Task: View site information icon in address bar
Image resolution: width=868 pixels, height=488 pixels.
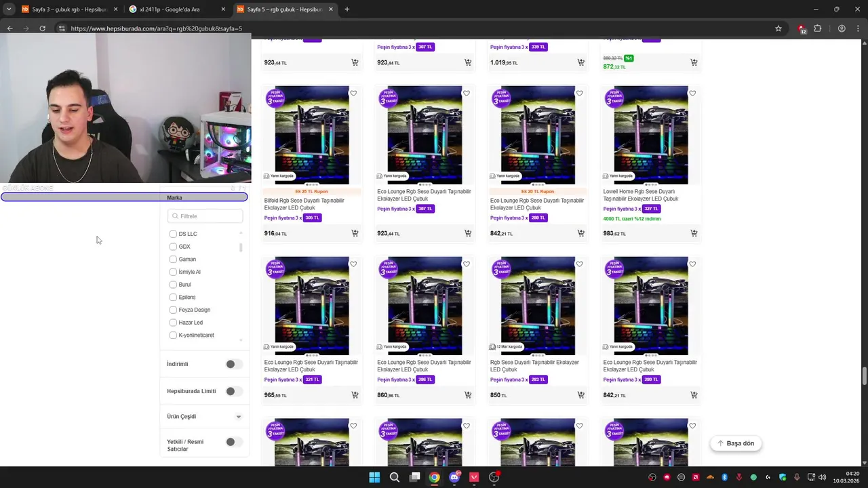Action: (x=62, y=28)
